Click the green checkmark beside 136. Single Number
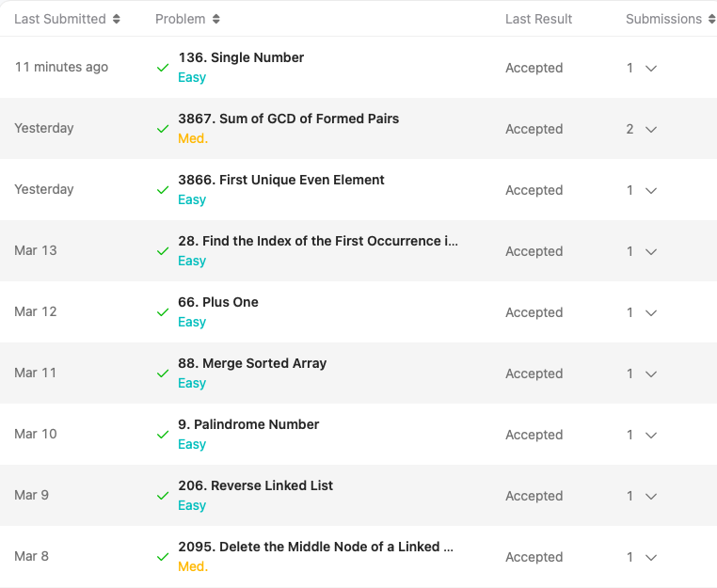The image size is (717, 588). pyautogui.click(x=163, y=68)
